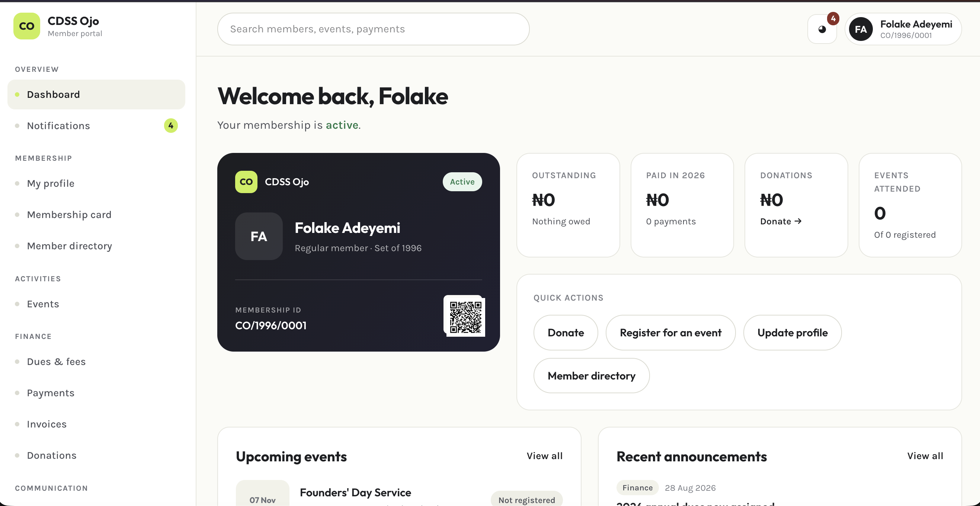Click the Notifications count badge 4
Viewport: 980px width, 506px height.
(171, 125)
